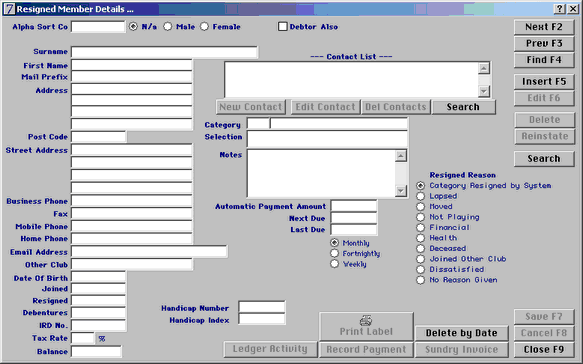Choose Not Playing as resigned reason
The width and height of the screenshot is (583, 364).
click(421, 217)
